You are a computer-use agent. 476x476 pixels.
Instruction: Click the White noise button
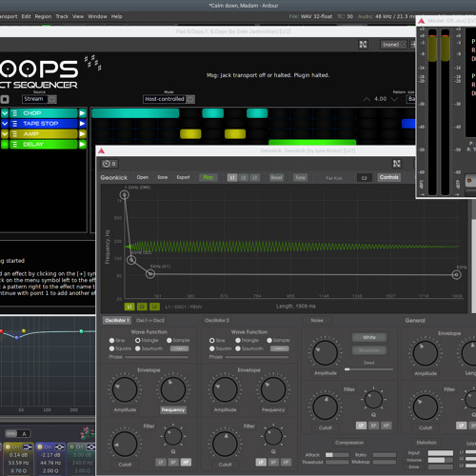coord(369,337)
